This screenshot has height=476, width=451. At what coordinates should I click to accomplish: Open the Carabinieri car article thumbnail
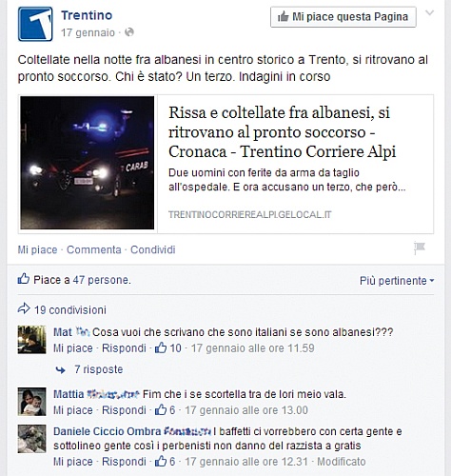[x=88, y=163]
